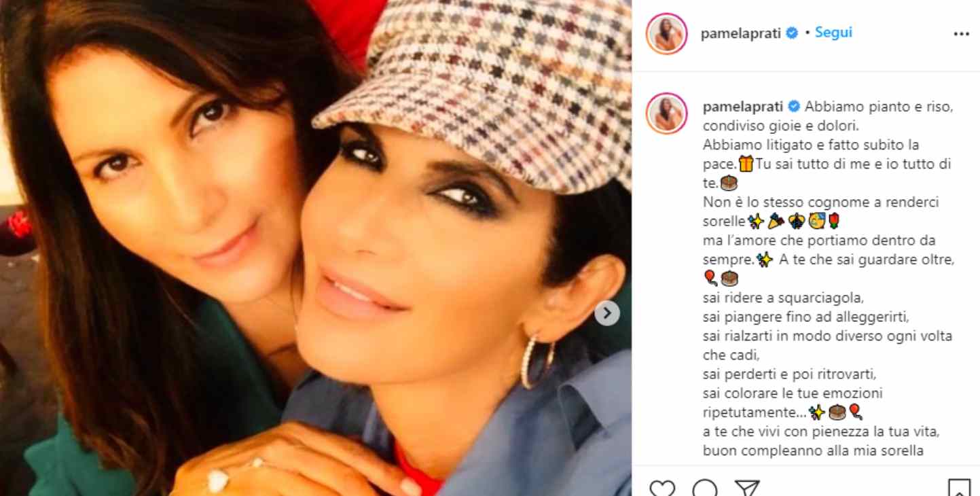The width and height of the screenshot is (980, 496).
Task: Click the red rose emoji after sorelle
Action: pos(834,221)
